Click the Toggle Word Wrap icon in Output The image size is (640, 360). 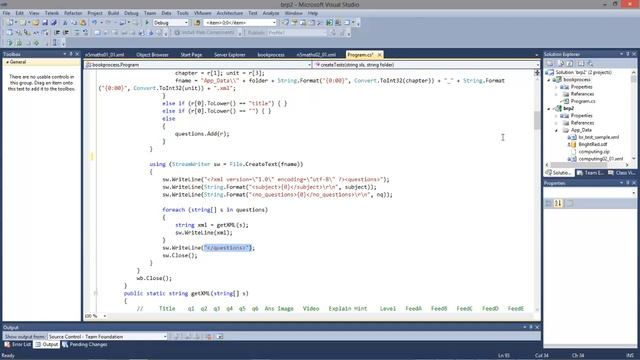click(x=220, y=336)
